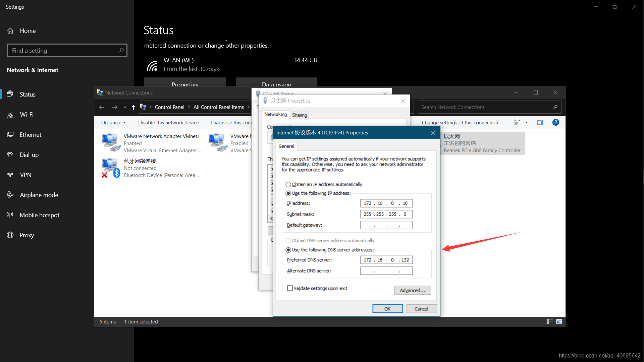Go up one level in Network Connections
The height and width of the screenshot is (362, 644).
coord(133,107)
